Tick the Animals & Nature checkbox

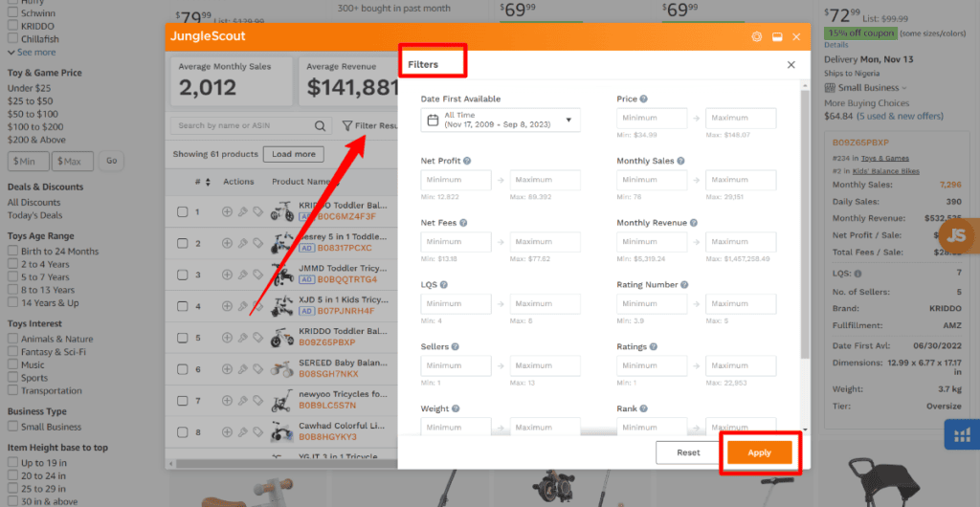(12, 339)
